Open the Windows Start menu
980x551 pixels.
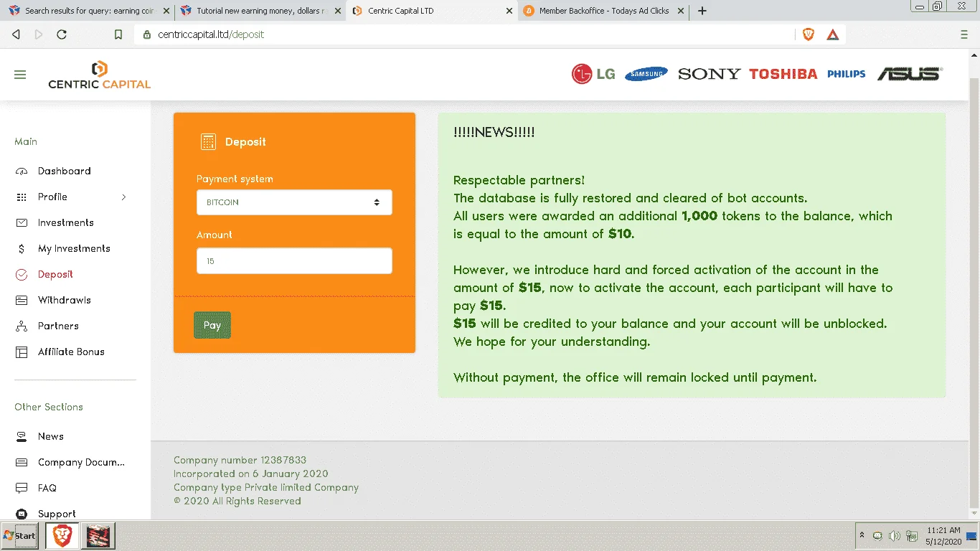[19, 536]
